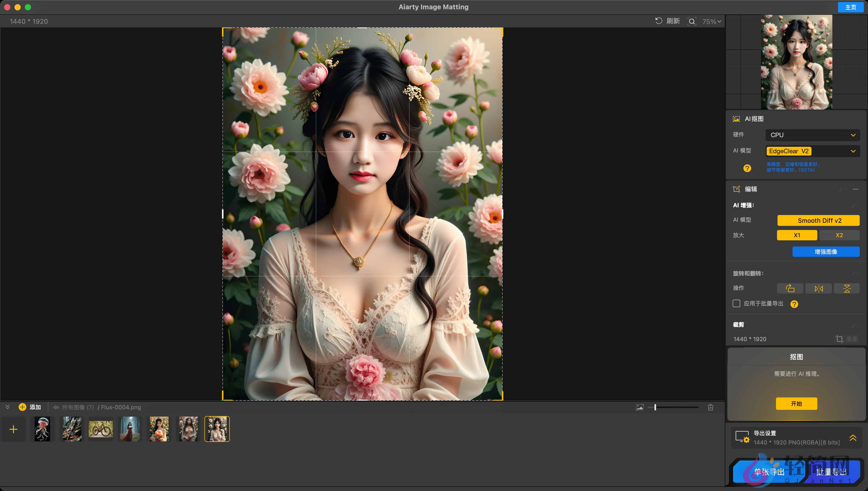The height and width of the screenshot is (491, 868).
Task: Click the thumbnail size slider in filmstrip bar
Action: (x=655, y=407)
